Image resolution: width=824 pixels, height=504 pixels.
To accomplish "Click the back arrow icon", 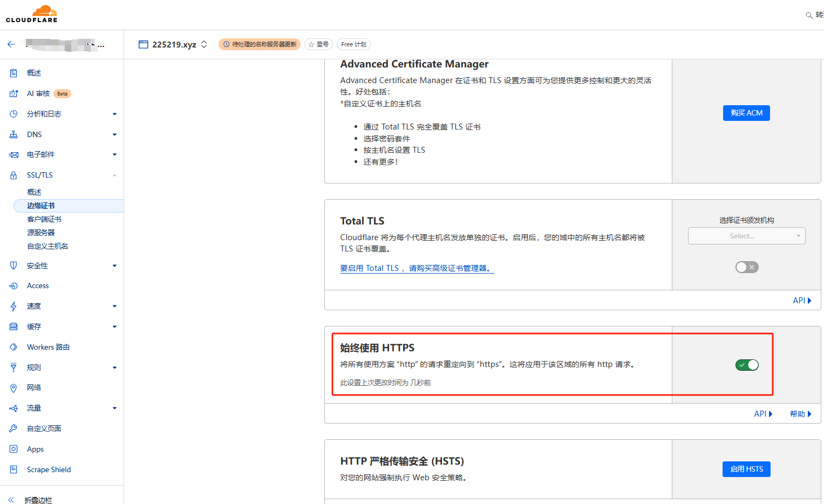I will [11, 45].
